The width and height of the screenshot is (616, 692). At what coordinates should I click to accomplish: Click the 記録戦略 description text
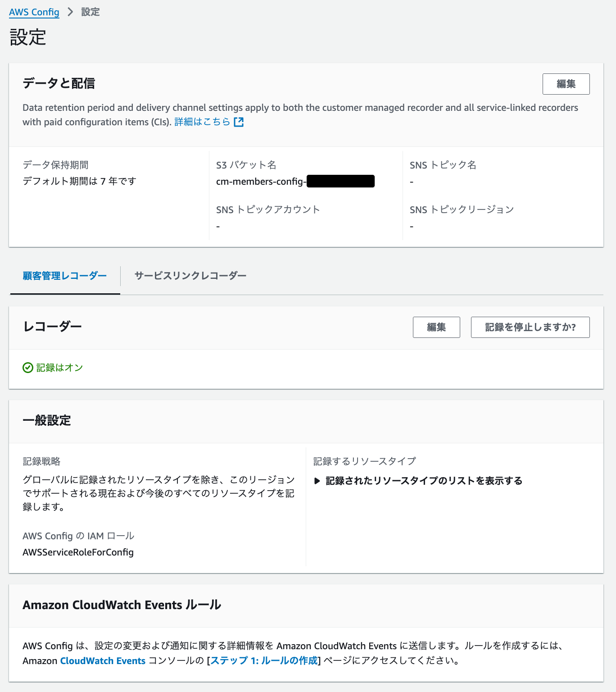[x=158, y=493]
